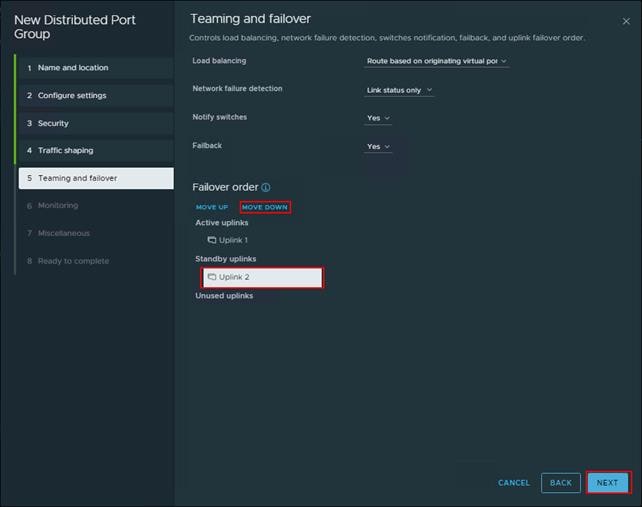Go to step 3 Security
Screen dimensions: 642x507
(x=96, y=123)
